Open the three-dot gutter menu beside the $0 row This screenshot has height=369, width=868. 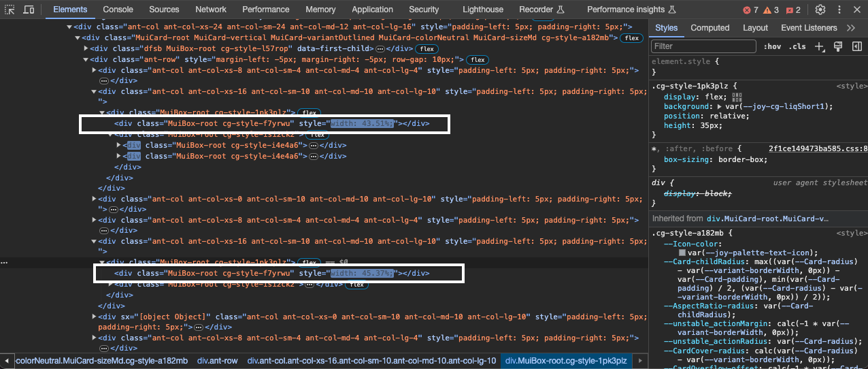pos(5,262)
